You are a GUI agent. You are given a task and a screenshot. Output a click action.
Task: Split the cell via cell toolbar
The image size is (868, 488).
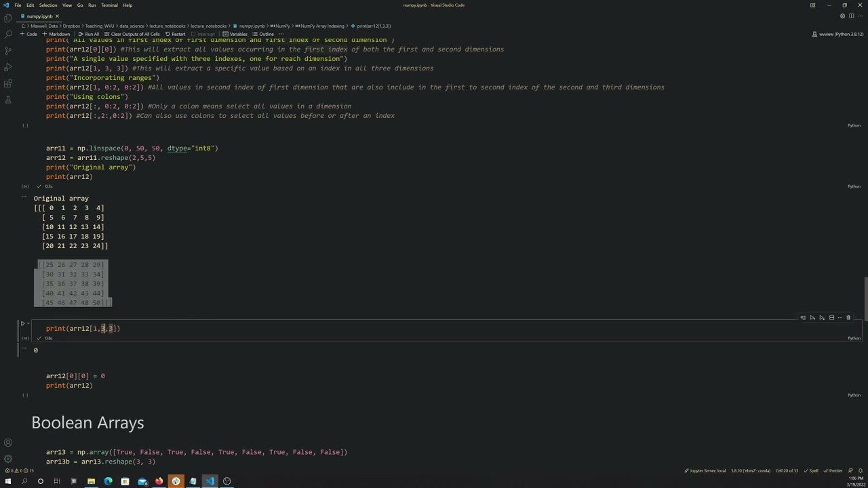pyautogui.click(x=831, y=317)
